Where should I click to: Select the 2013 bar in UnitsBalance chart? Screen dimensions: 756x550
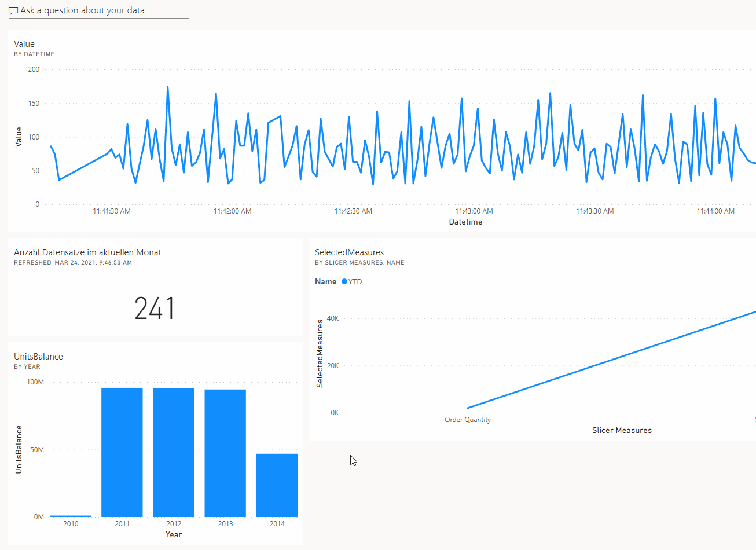225,453
